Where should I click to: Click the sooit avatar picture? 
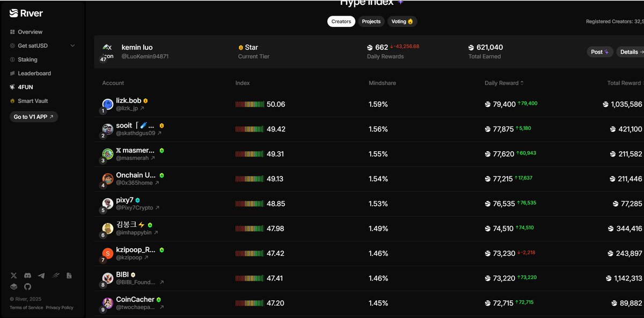tap(107, 129)
